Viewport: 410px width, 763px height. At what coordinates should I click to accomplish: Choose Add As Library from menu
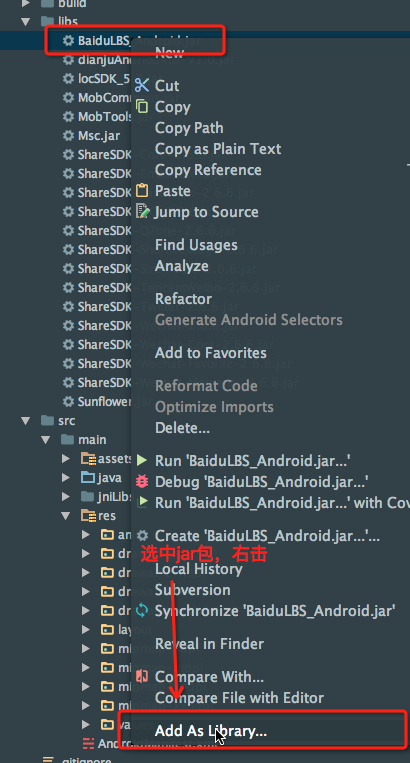[x=211, y=730]
